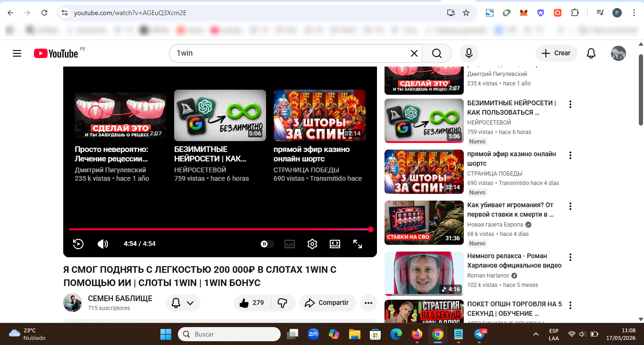Clear the 1win search text
The height and width of the screenshot is (345, 644).
pos(414,53)
